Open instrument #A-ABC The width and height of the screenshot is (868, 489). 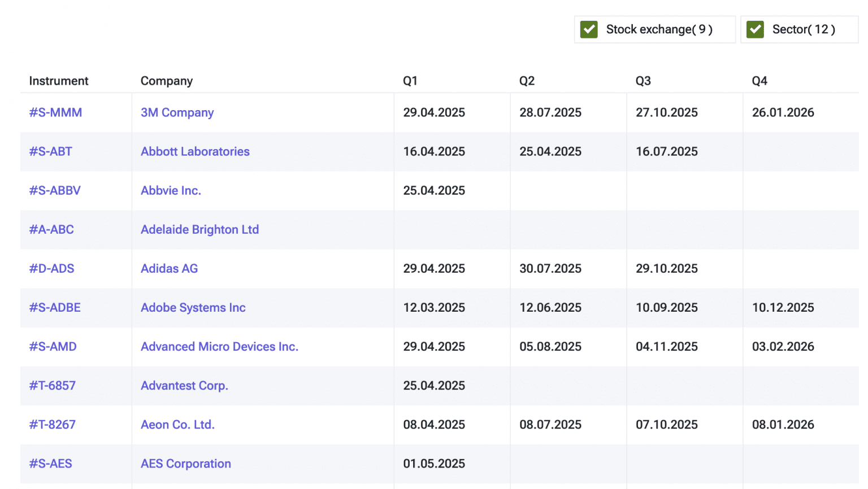click(51, 229)
